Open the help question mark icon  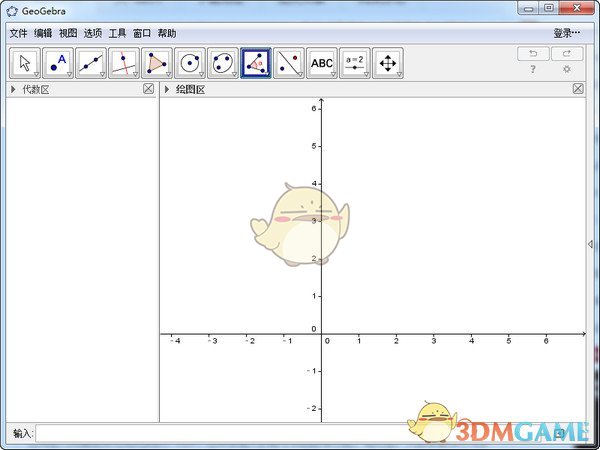pyautogui.click(x=533, y=69)
